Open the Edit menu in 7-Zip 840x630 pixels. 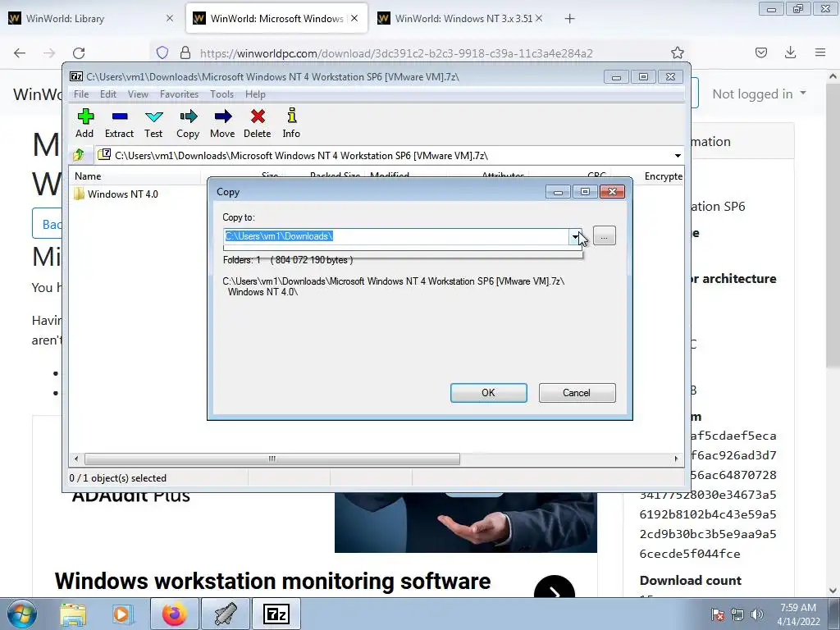pos(107,94)
